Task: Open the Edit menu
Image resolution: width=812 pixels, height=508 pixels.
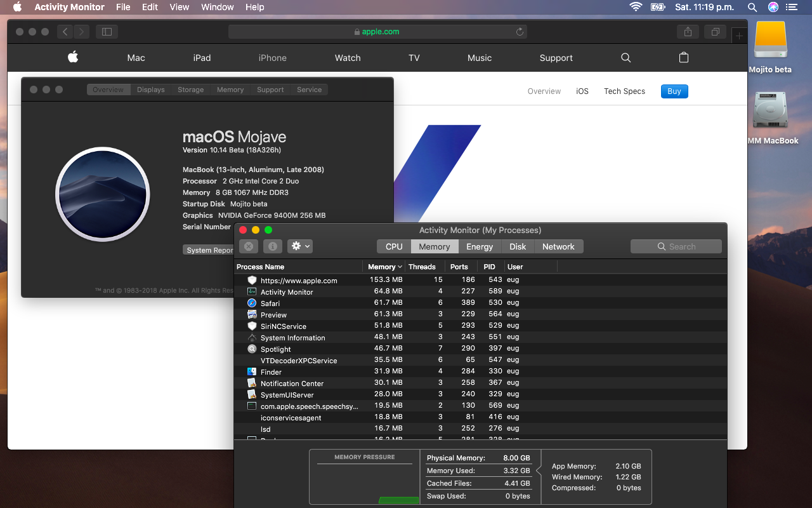Action: (x=150, y=7)
